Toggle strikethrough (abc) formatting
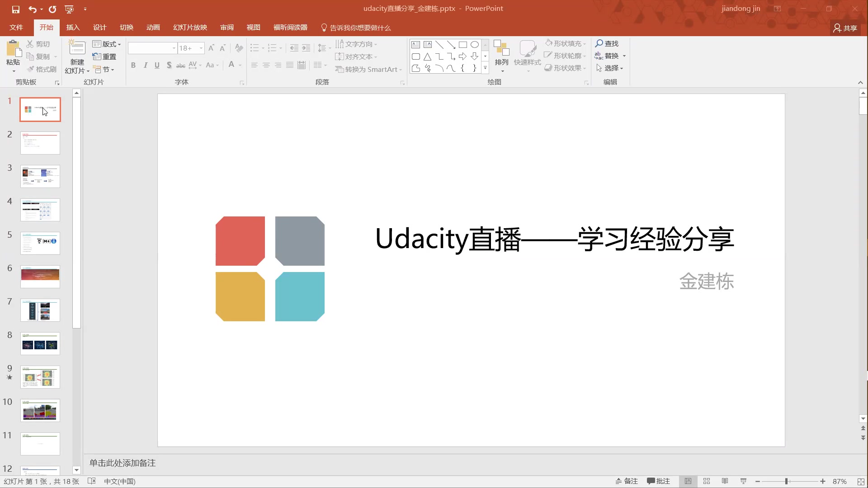This screenshot has height=488, width=868. tap(180, 65)
